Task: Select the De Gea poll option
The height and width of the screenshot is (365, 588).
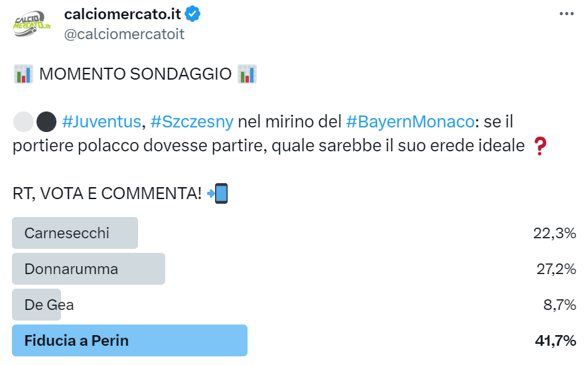Action: 49,305
